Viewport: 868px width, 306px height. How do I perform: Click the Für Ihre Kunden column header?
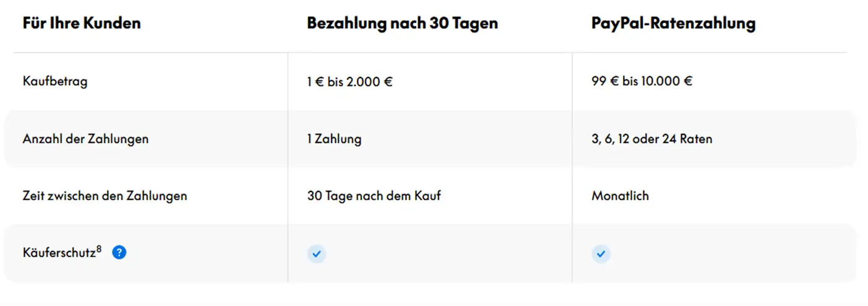82,24
